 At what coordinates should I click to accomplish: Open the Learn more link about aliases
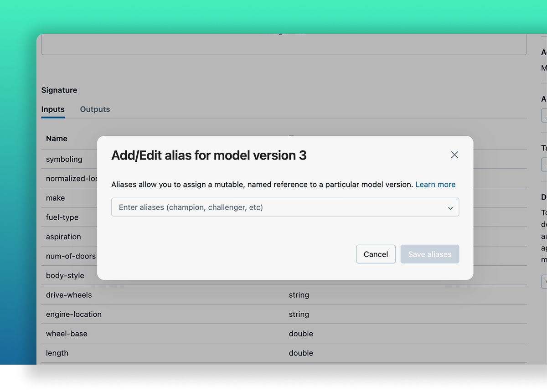click(x=435, y=184)
